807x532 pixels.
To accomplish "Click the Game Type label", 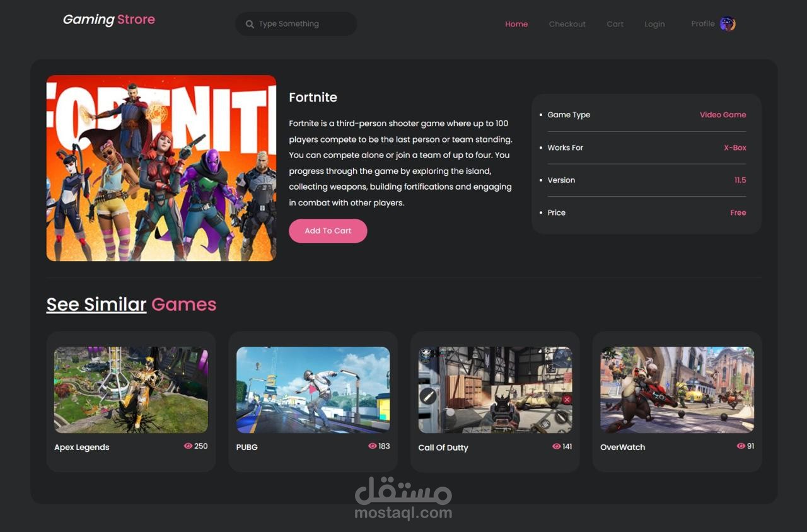I will pyautogui.click(x=569, y=115).
